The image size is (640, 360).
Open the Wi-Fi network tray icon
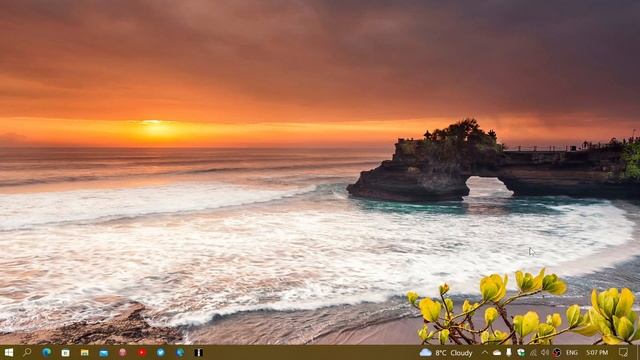coord(533,352)
